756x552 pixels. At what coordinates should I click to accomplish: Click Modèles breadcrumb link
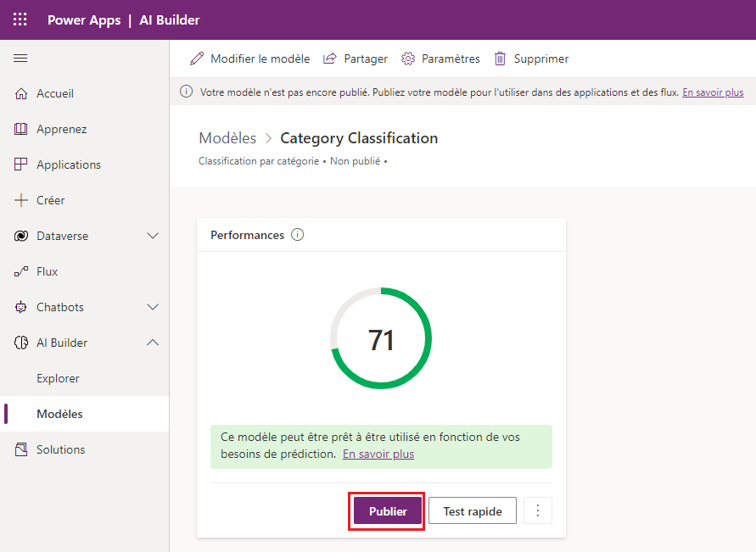[x=227, y=138]
